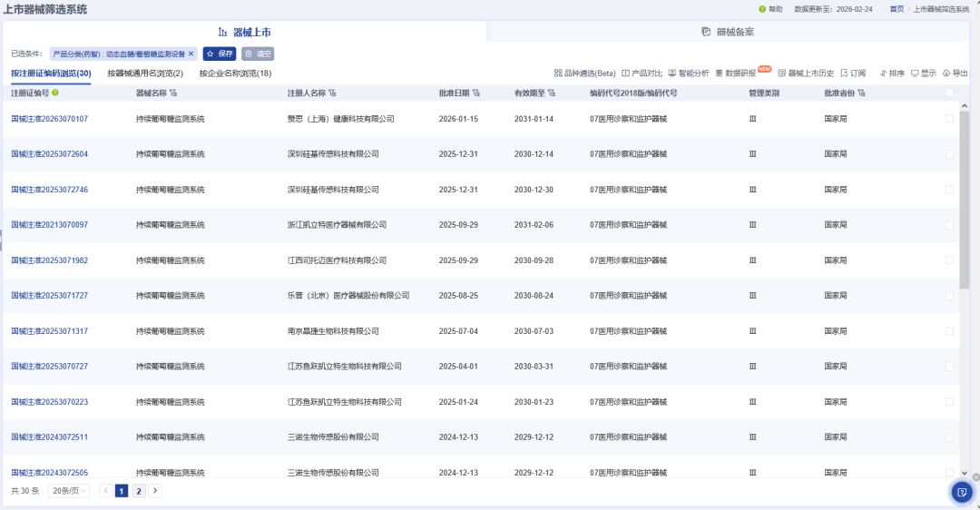Click 江西司托迈医疗科技有限公司 cell
This screenshot has height=510, width=980.
pos(337,260)
